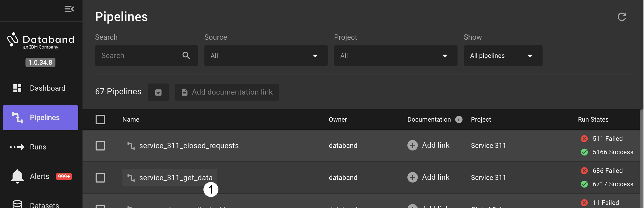Image resolution: width=644 pixels, height=208 pixels.
Task: Click Service 311 project in first row
Action: click(488, 146)
